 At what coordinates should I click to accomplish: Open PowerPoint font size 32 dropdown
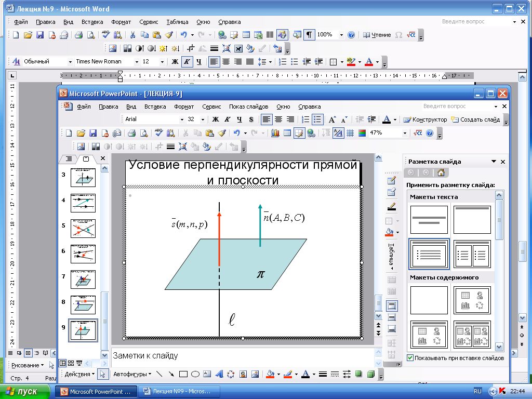click(203, 119)
